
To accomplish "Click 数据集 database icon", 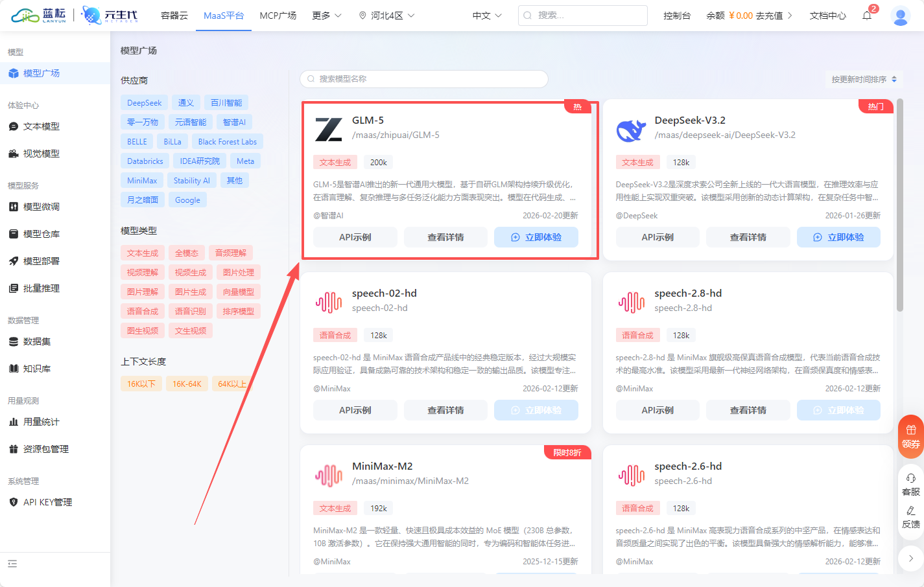I will [14, 341].
